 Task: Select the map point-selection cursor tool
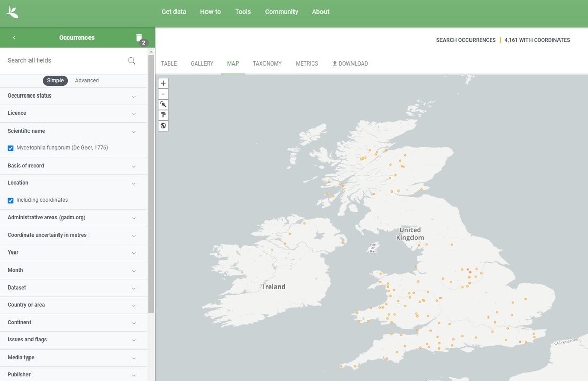[x=163, y=104]
